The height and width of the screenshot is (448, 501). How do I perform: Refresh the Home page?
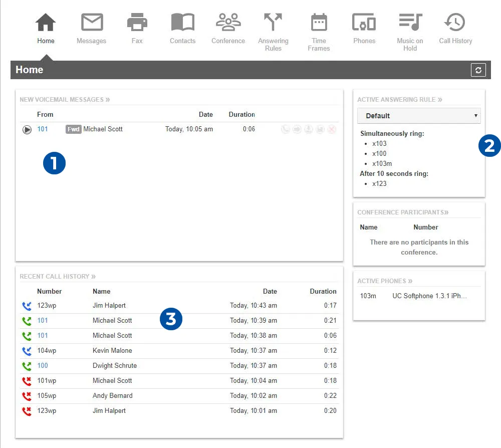click(478, 70)
